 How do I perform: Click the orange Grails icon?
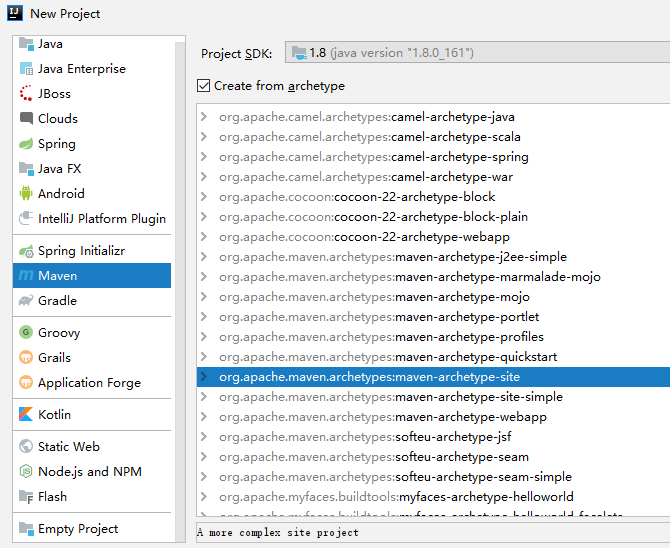pos(26,357)
